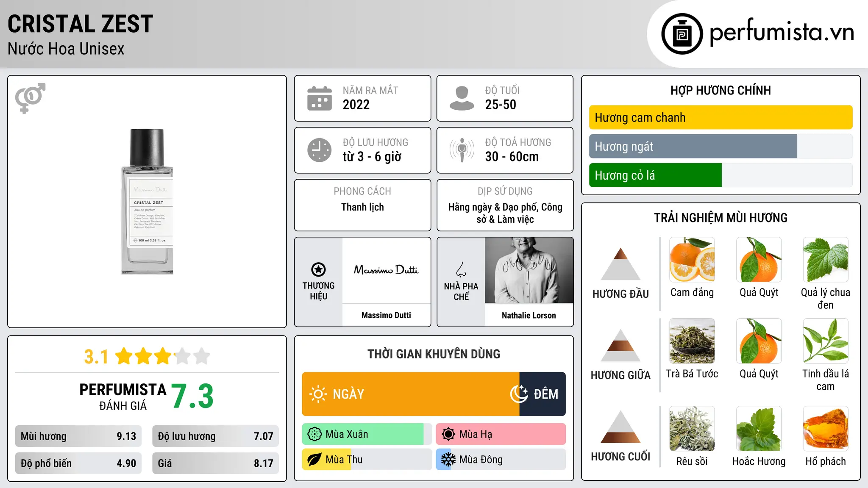Click the clock icon in the longevity card
The width and height of the screenshot is (868, 488).
(320, 150)
